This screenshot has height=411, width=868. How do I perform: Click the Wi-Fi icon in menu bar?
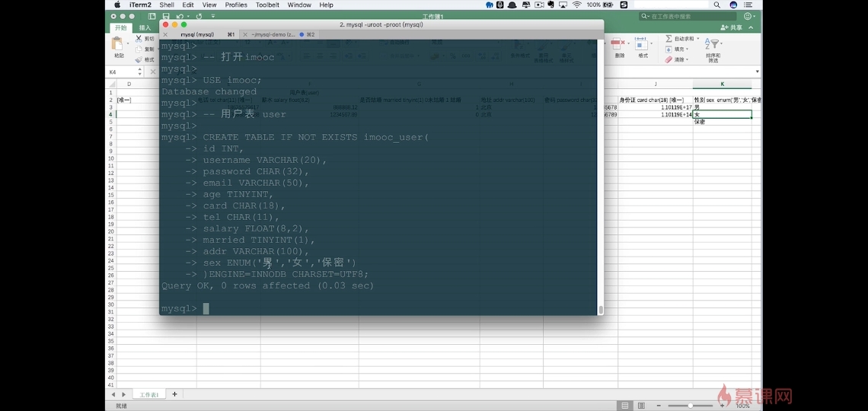click(577, 5)
